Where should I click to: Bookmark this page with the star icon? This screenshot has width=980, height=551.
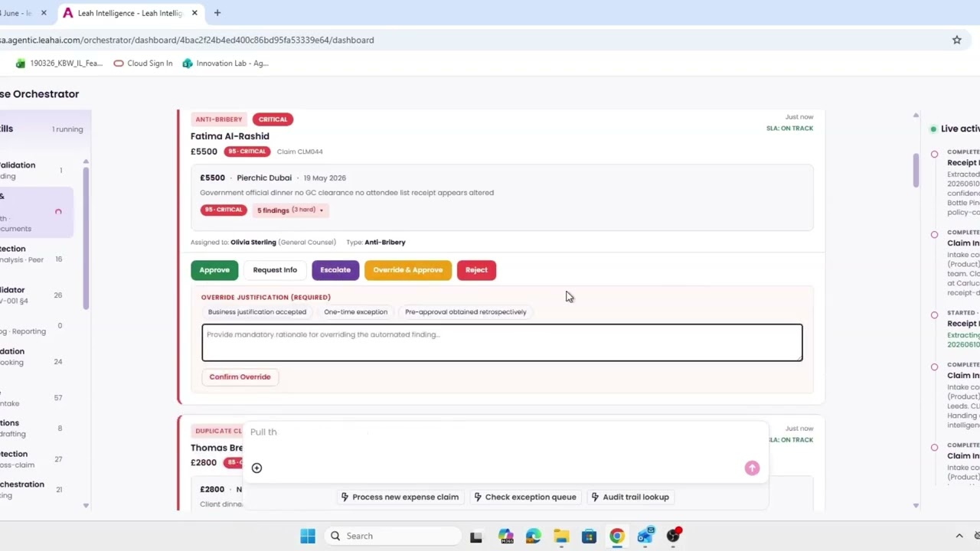click(x=956, y=40)
